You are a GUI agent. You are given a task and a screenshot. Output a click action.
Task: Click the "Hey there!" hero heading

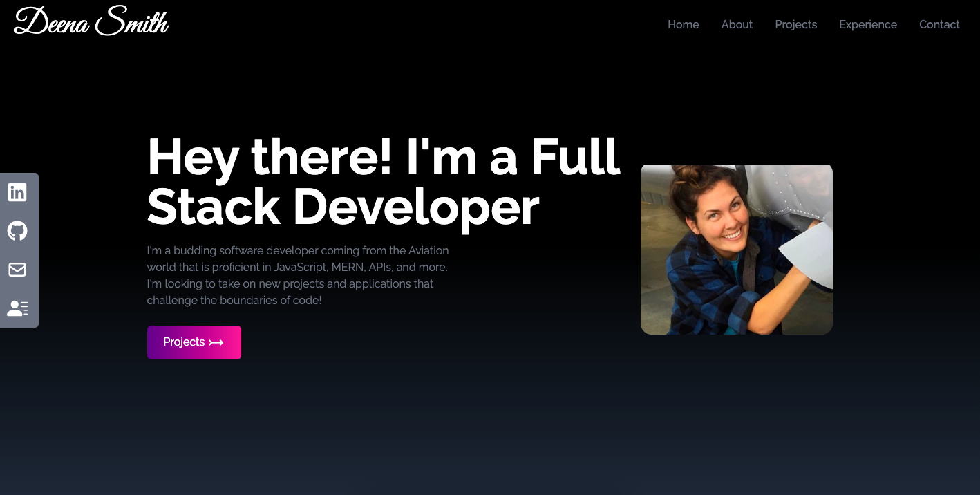point(384,181)
